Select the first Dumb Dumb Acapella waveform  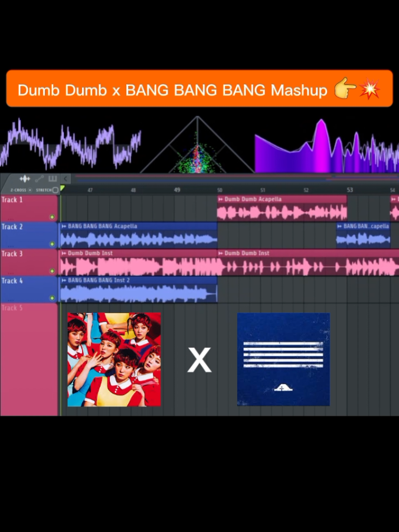pyautogui.click(x=282, y=213)
